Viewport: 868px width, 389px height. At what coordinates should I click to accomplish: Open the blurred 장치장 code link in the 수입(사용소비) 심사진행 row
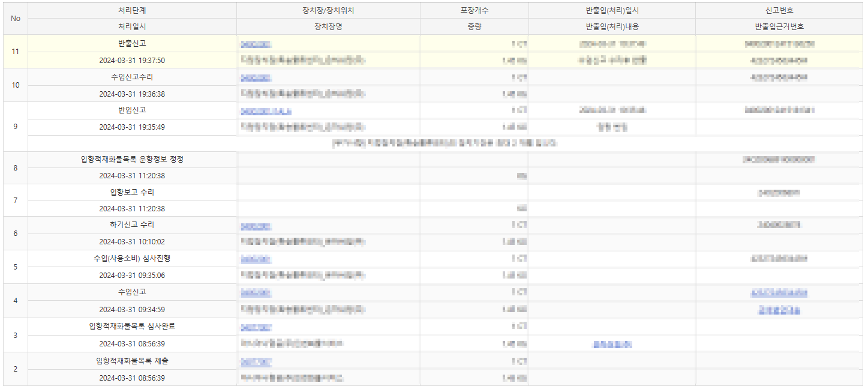point(256,259)
